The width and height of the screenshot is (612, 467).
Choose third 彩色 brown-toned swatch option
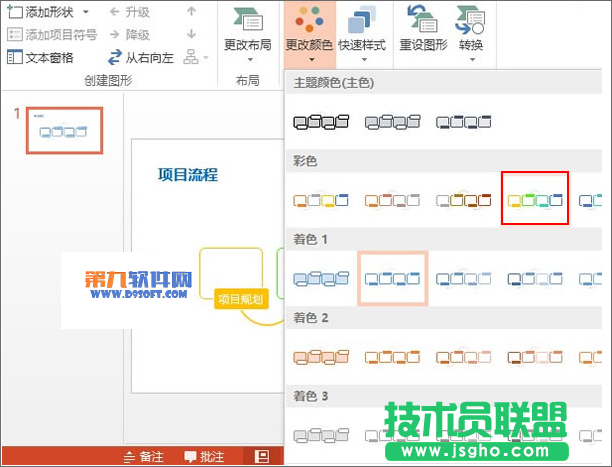click(464, 200)
